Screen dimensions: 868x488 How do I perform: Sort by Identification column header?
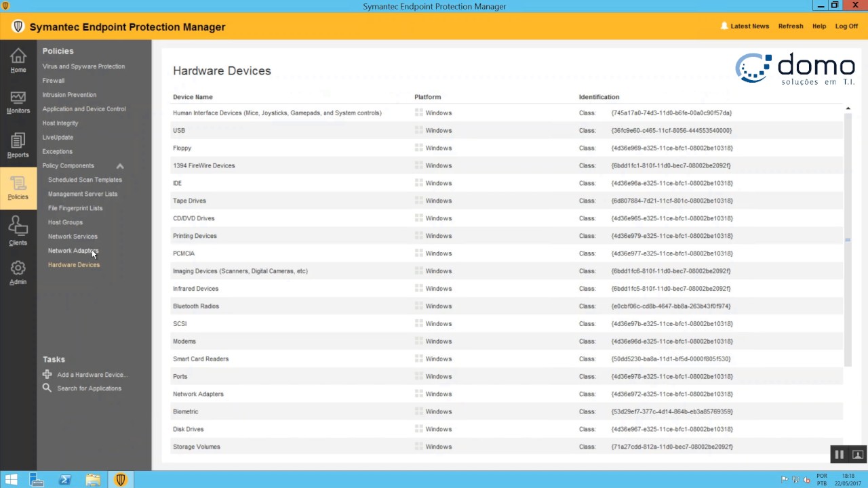point(599,97)
